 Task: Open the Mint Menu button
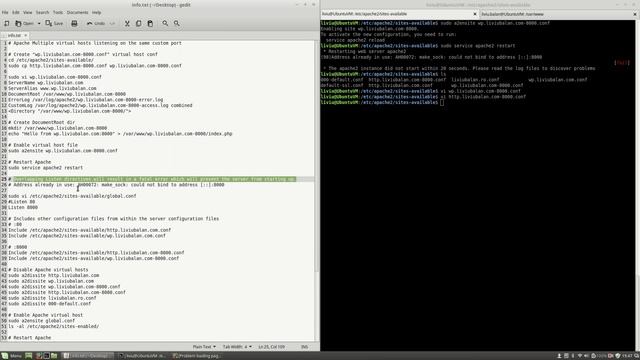tap(11, 356)
